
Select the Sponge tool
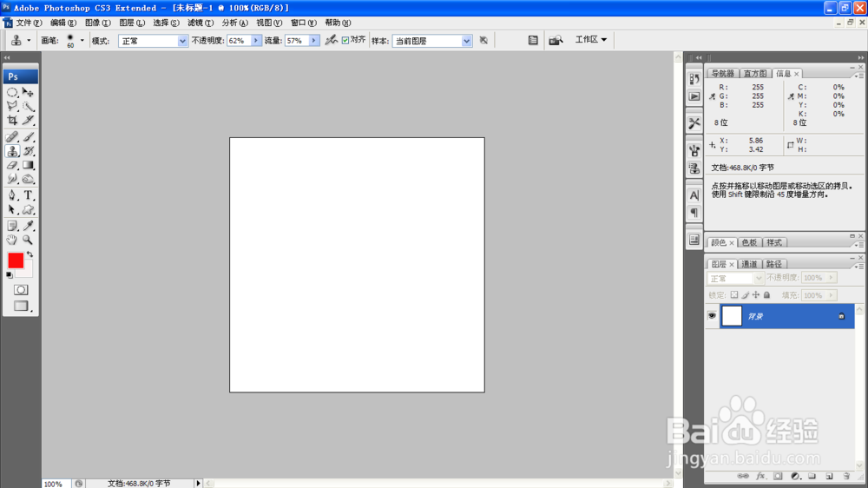tap(29, 179)
